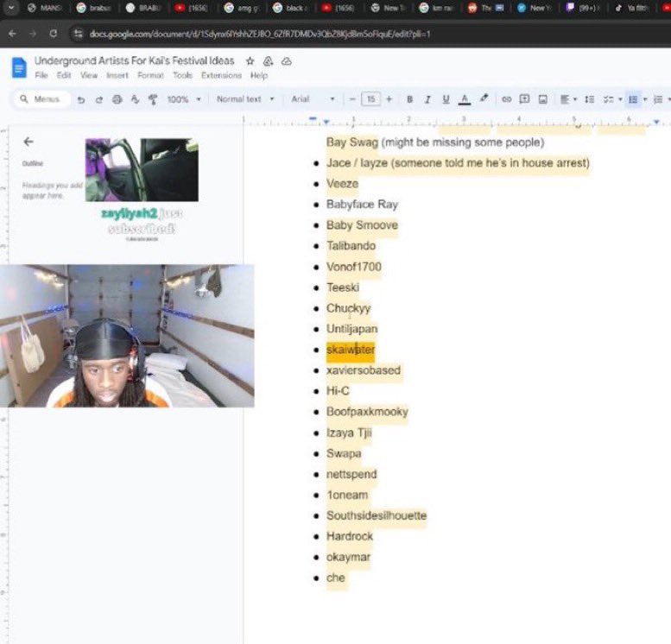Insert a link using the link icon
The width and height of the screenshot is (671, 644).
click(506, 99)
